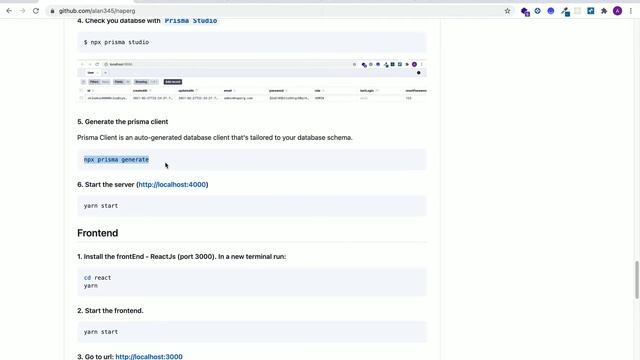Click the Frontend heading
Image resolution: width=640 pixels, height=360 pixels.
(98, 233)
